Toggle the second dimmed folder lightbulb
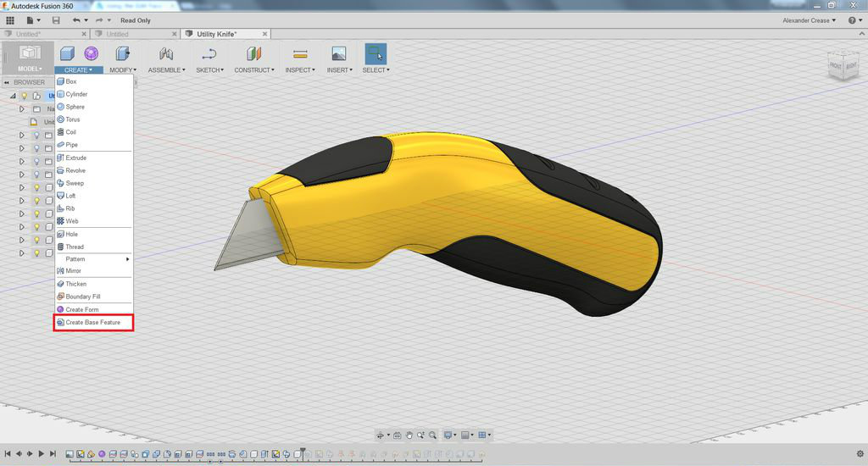868x466 pixels. [x=36, y=148]
